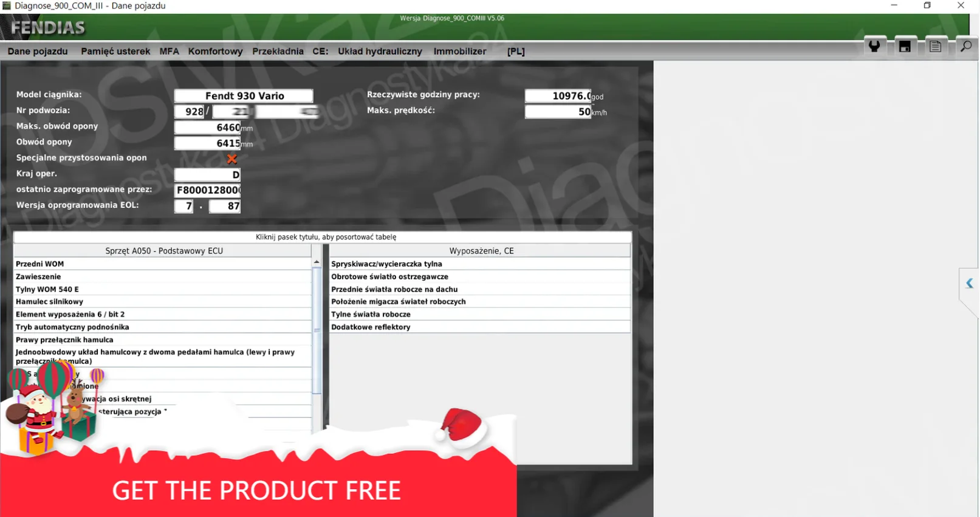Select Tylne światła robocze row
This screenshot has height=517, width=980.
(x=480, y=314)
